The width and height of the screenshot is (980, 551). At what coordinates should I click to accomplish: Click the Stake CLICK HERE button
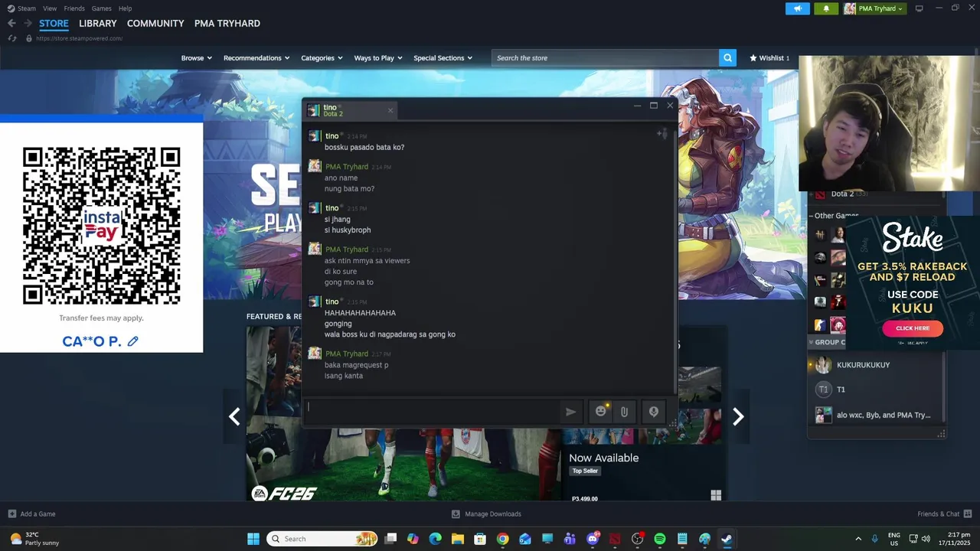pos(913,328)
